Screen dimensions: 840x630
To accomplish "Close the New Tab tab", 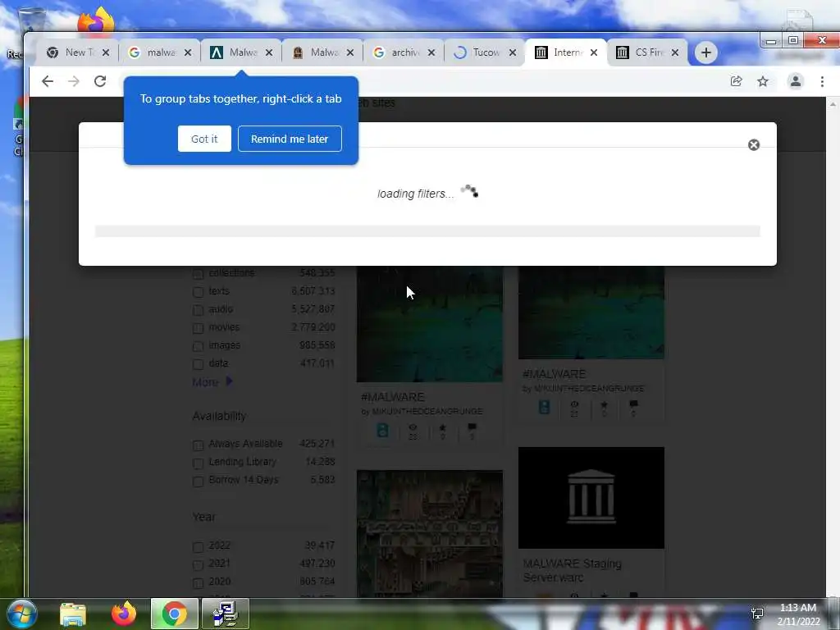I will pos(106,52).
